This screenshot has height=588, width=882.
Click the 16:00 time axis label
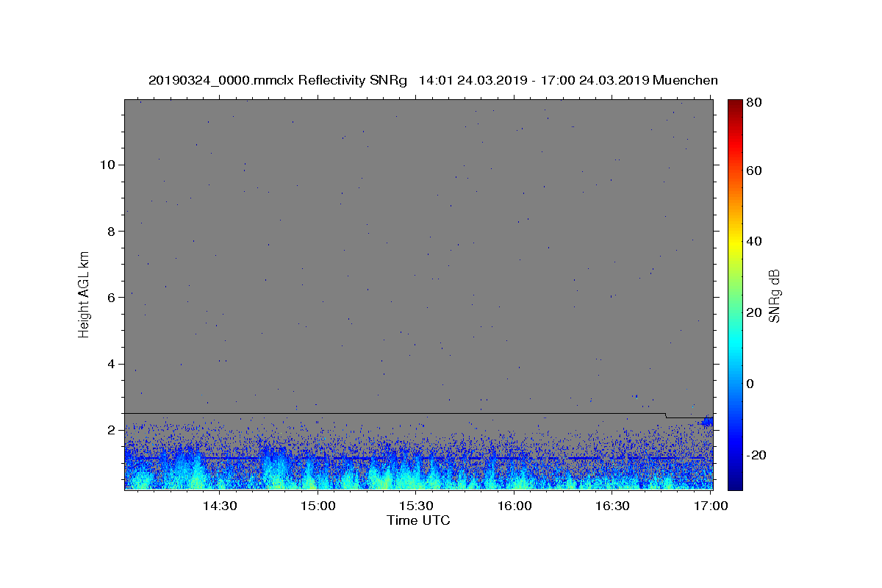tap(514, 506)
